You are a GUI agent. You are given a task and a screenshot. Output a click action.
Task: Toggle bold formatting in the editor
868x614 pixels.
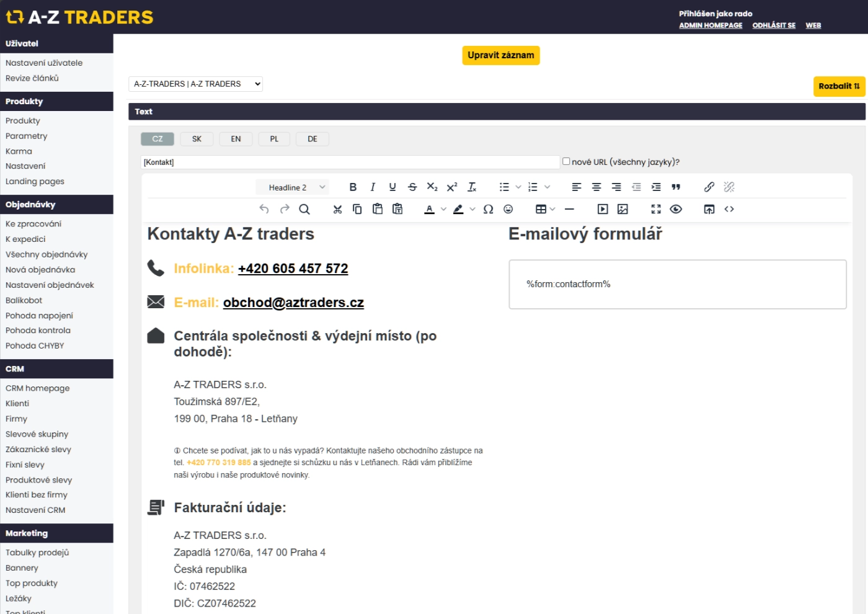pyautogui.click(x=353, y=187)
